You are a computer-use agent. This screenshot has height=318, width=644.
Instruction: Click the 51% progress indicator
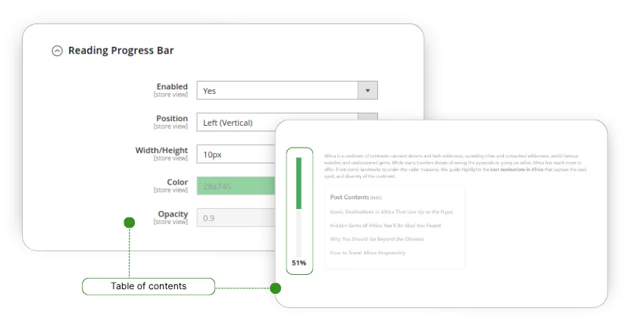coord(299,263)
